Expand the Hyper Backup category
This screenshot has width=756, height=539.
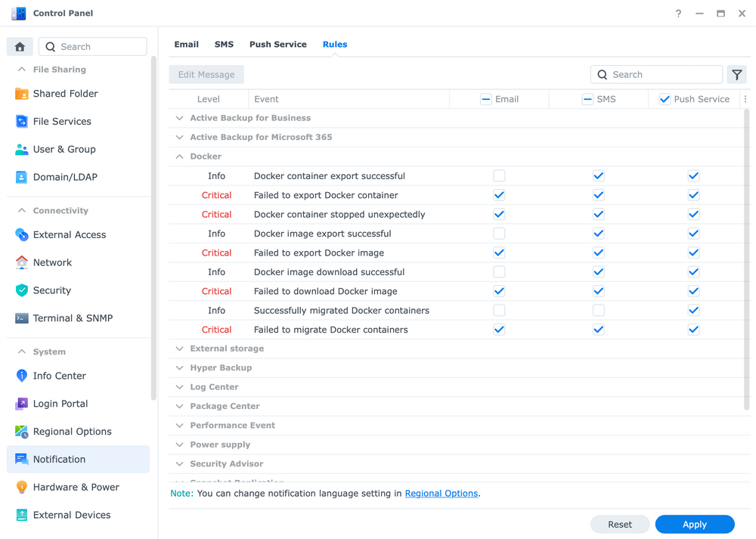[x=180, y=368]
